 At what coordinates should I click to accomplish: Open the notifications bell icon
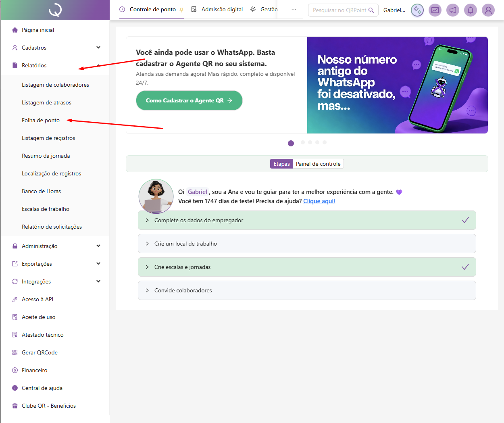(470, 10)
